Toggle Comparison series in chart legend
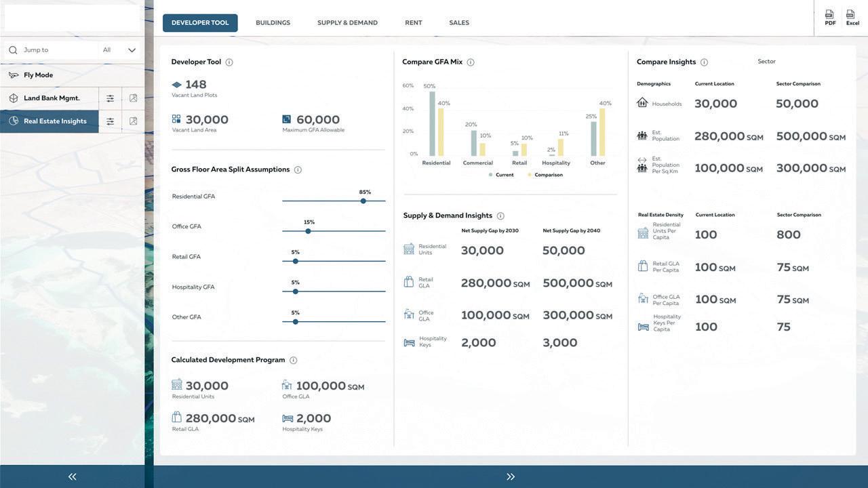Screen dimensions: 868x488 545,175
